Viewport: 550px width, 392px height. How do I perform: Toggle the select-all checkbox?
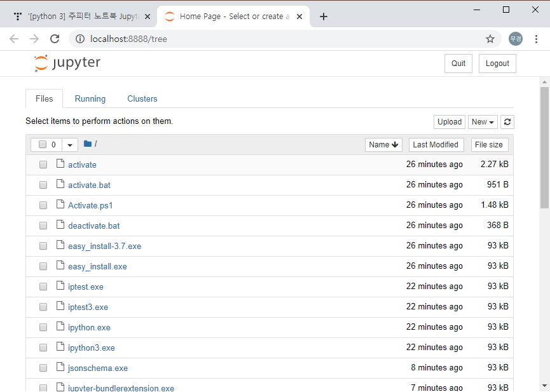(x=43, y=144)
